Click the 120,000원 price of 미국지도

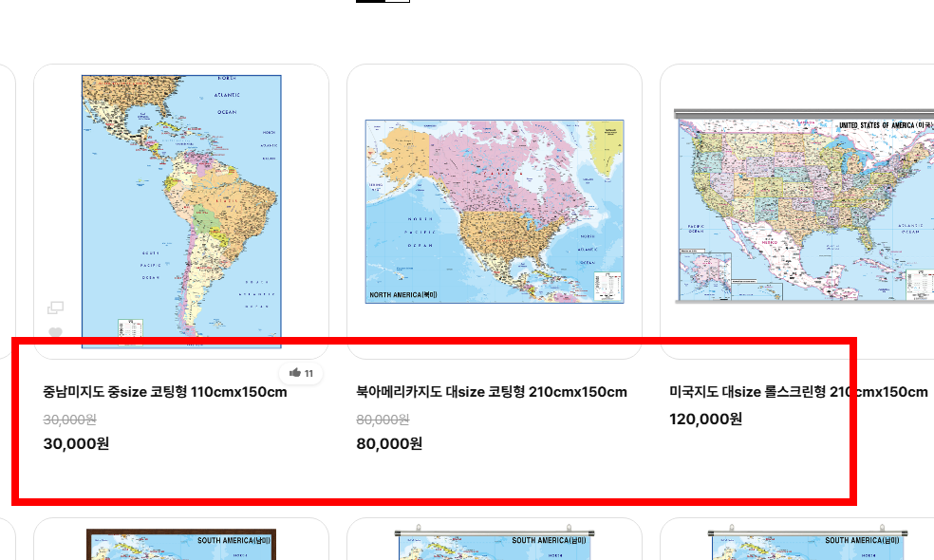point(706,420)
